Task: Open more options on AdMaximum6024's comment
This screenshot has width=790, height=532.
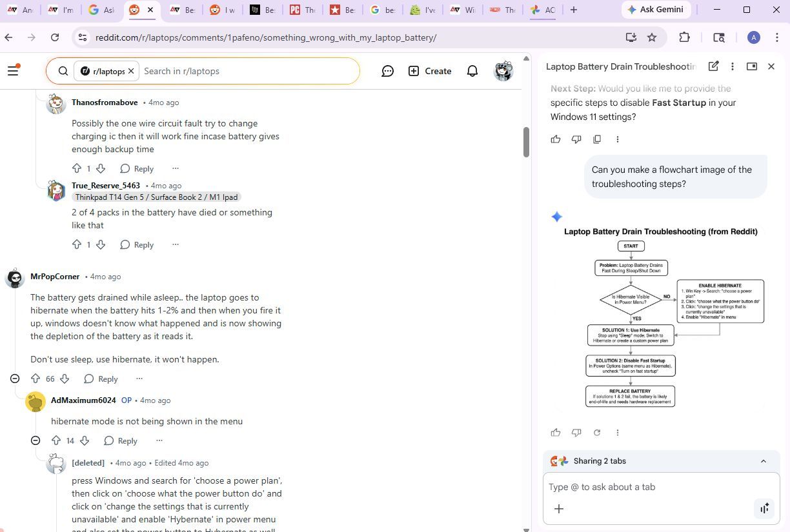Action: click(159, 440)
